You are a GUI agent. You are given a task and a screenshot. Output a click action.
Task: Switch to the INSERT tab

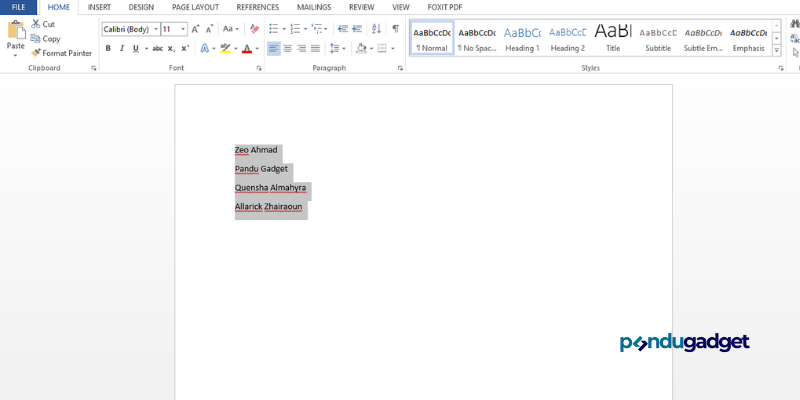click(x=99, y=7)
